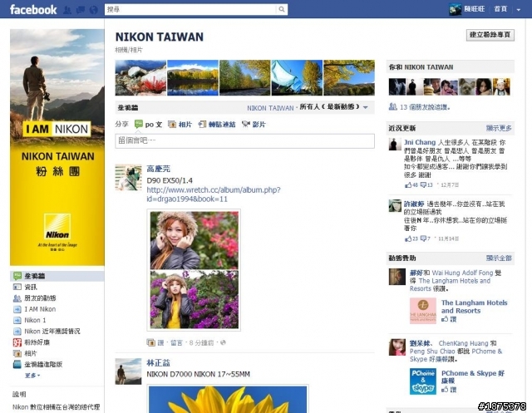This screenshot has height=413, width=532.
Task: Open 首頁 home link in top bar
Action: click(500, 9)
